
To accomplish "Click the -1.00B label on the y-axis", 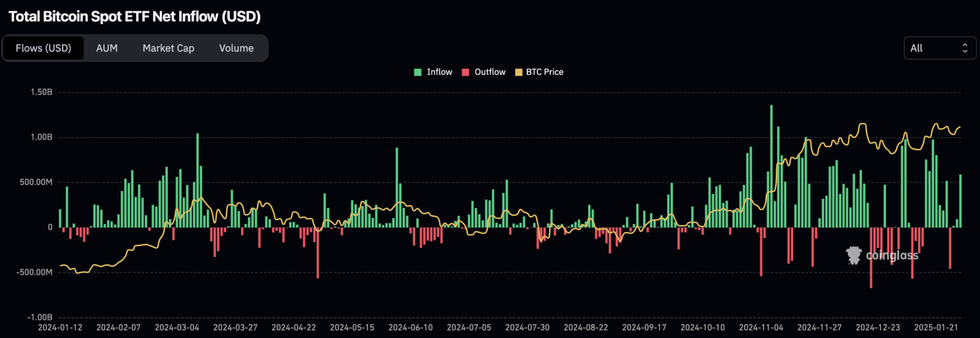I will coord(40,317).
